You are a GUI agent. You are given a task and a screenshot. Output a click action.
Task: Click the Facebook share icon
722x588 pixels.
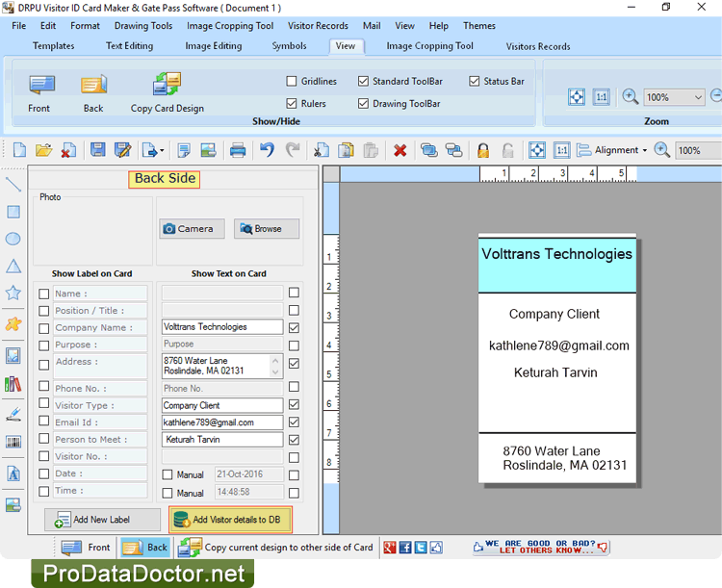(405, 548)
